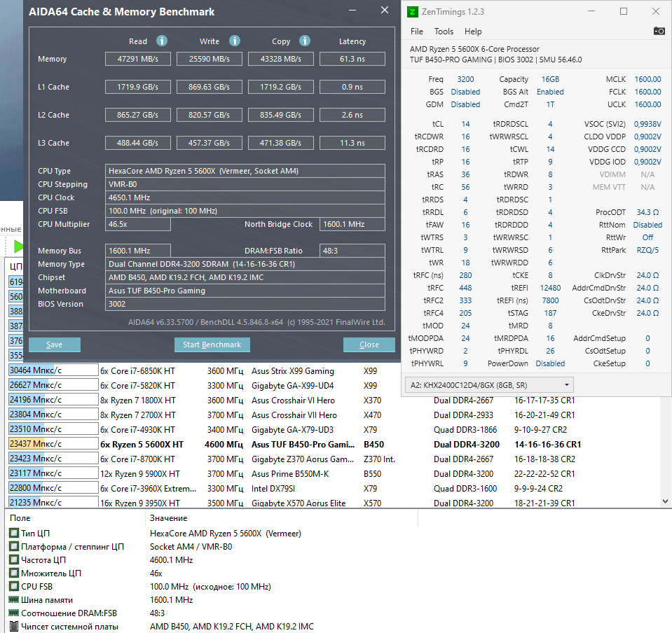This screenshot has width=672, height=633.
Task: Click the memory icon beside Соотношение DRAM:FSB
Action: 14,613
